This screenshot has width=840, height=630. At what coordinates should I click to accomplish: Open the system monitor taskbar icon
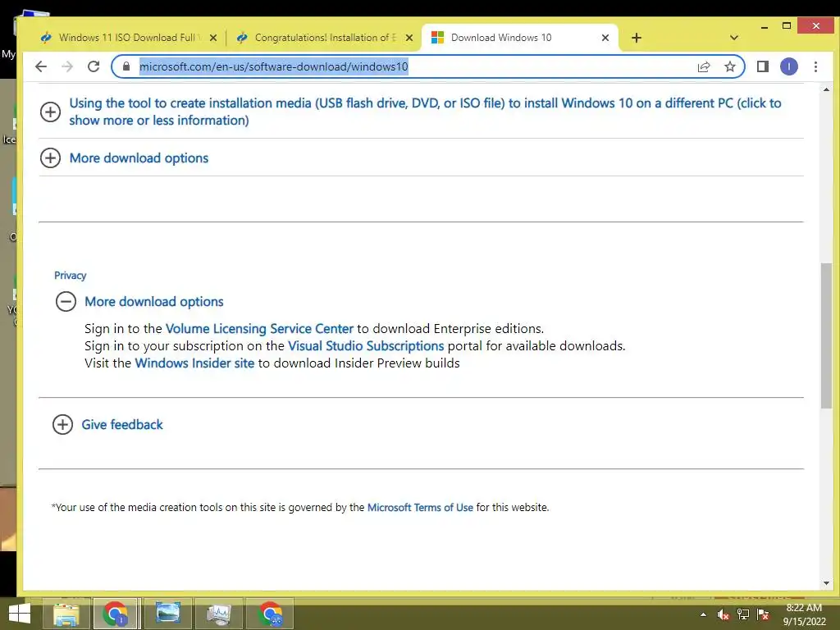(x=218, y=614)
